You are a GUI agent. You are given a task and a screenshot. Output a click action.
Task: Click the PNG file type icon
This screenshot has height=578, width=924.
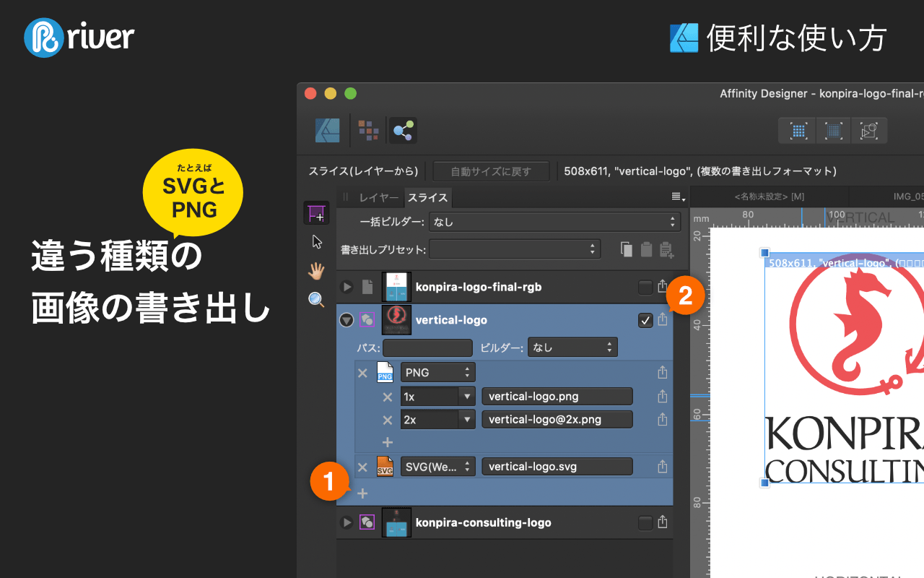pos(385,372)
